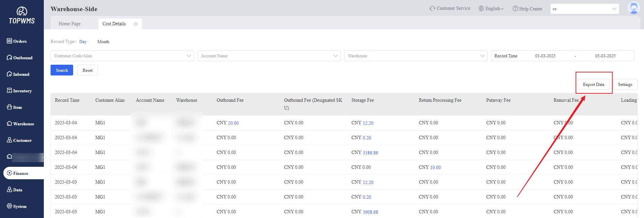Open the Outbound sidebar menu
Viewport: 644px width, 218px height.
20,58
